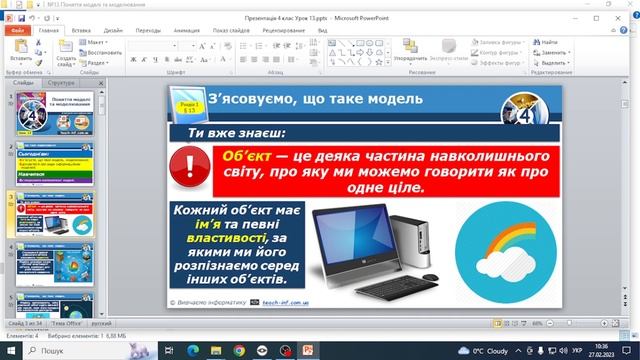Toggle Italic (К) formatting

coord(144,60)
